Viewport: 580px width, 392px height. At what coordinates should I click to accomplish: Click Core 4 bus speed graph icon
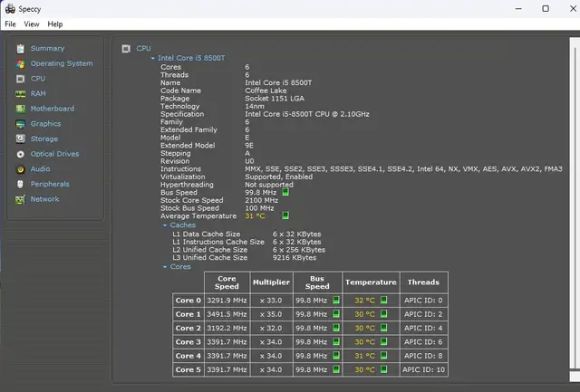pyautogui.click(x=336, y=356)
